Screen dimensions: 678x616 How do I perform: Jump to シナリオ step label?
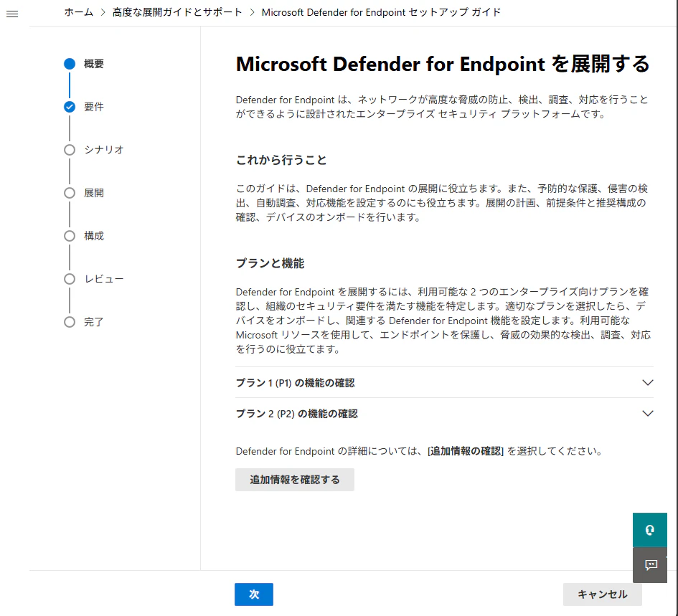104,150
